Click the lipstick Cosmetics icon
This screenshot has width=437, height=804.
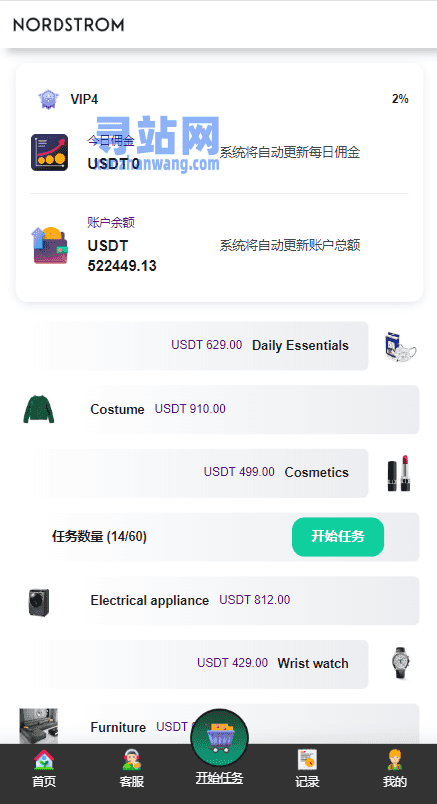[399, 473]
